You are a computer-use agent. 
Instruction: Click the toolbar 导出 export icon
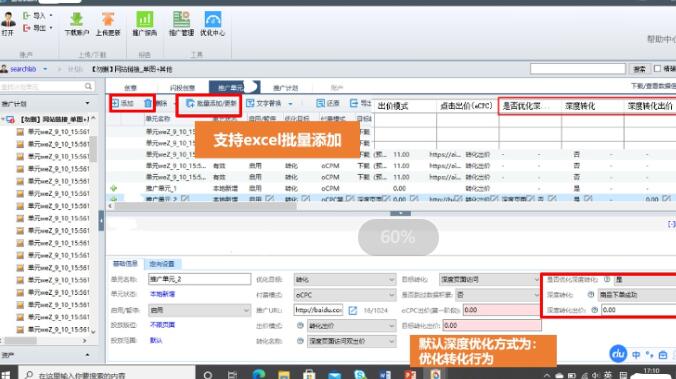click(354, 103)
